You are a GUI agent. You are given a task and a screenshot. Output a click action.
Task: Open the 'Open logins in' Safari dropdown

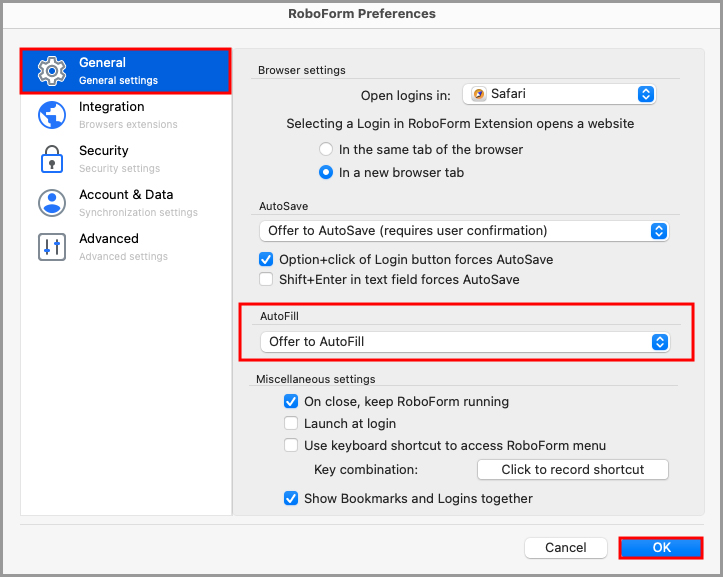point(559,94)
